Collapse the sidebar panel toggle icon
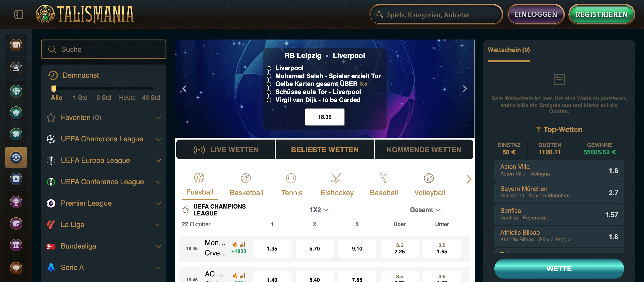Image resolution: width=644 pixels, height=282 pixels. point(19,15)
